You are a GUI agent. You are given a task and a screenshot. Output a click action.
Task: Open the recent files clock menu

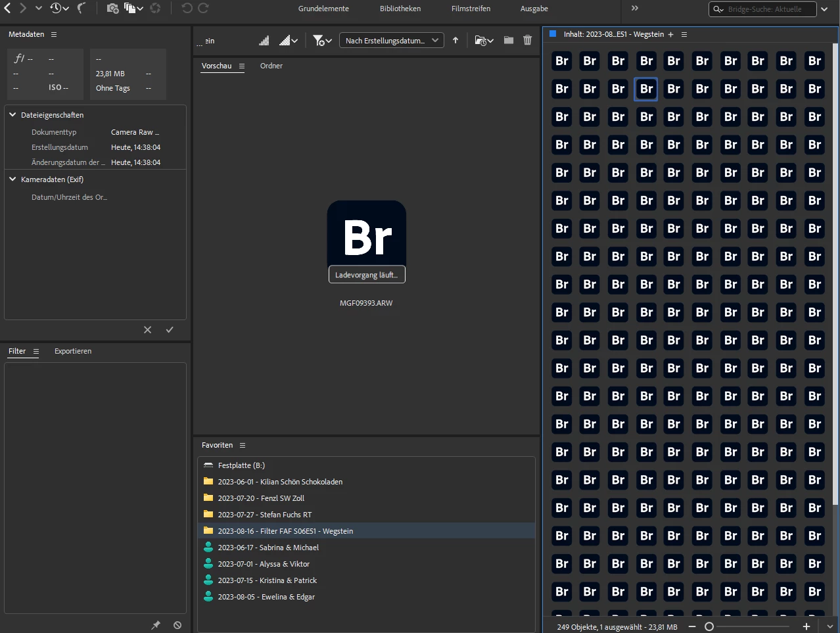pyautogui.click(x=59, y=9)
